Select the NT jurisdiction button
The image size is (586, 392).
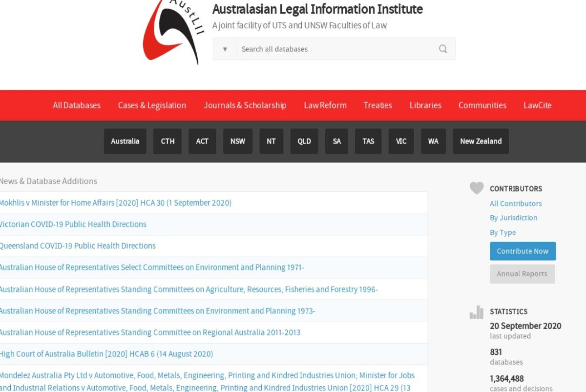tap(271, 141)
